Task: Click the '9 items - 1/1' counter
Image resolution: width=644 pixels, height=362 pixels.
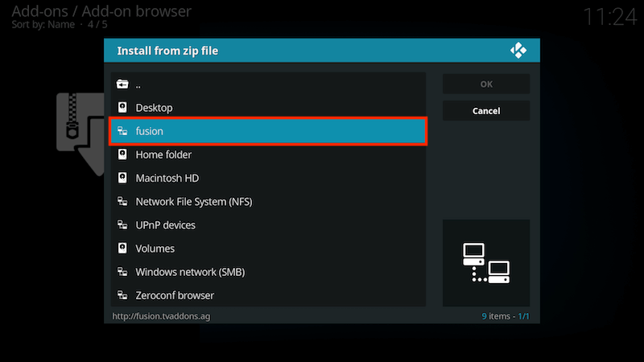Action: tap(506, 316)
